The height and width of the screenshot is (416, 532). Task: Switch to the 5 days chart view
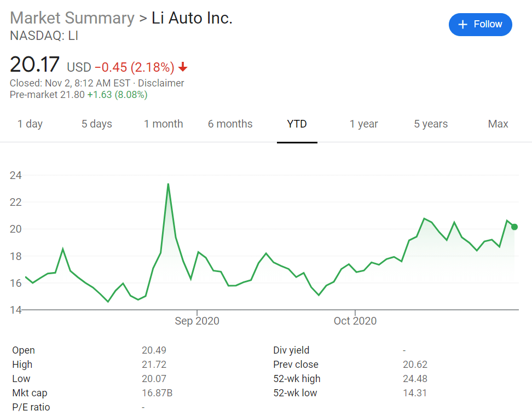(x=96, y=124)
